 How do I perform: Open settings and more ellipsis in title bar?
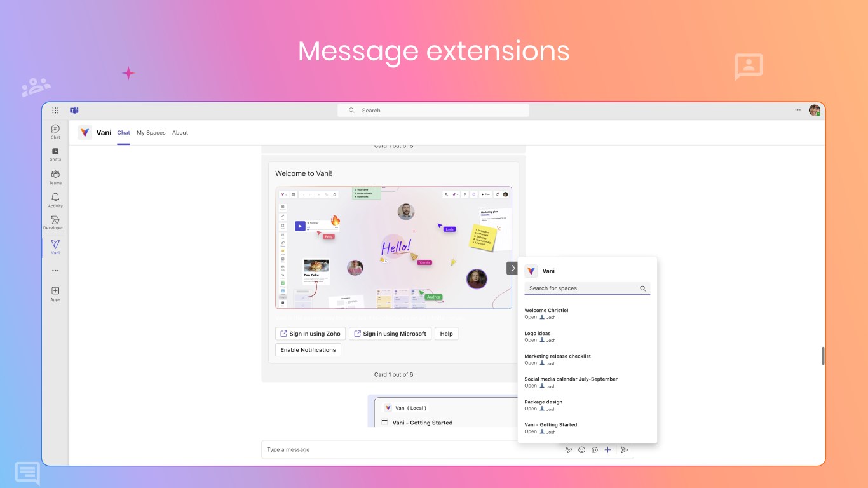[797, 110]
